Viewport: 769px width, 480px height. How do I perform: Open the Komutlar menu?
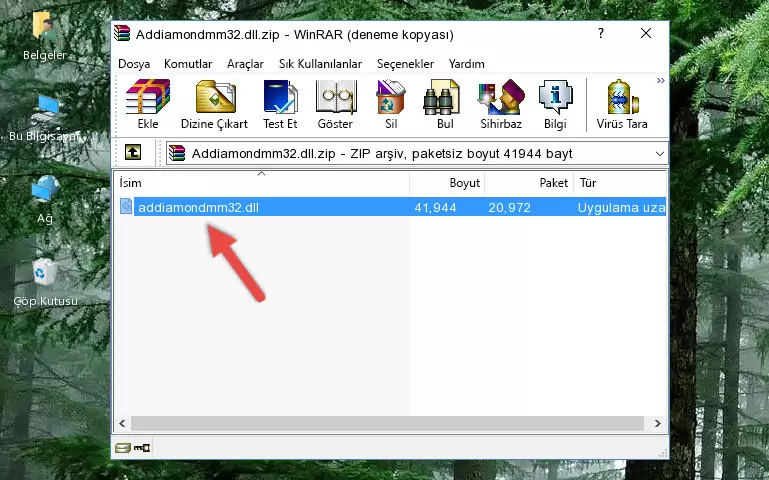[188, 64]
